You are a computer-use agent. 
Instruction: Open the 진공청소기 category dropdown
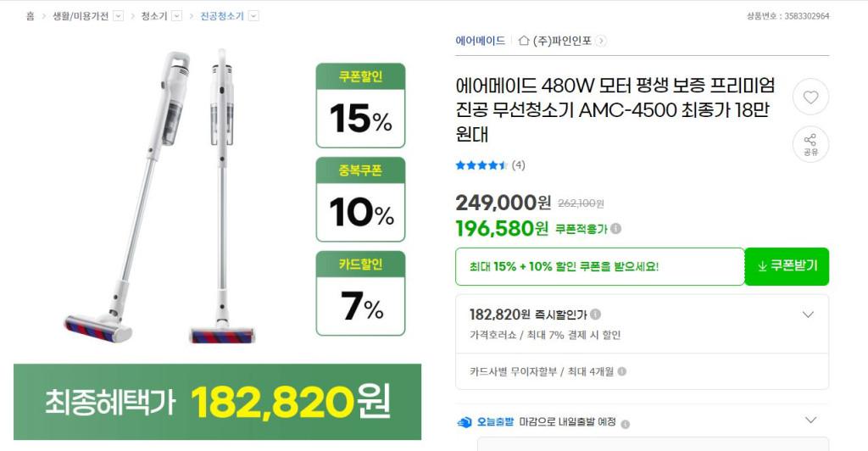pos(253,16)
